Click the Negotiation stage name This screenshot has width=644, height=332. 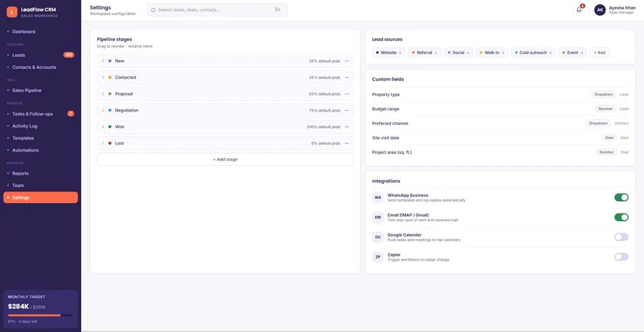pyautogui.click(x=126, y=110)
